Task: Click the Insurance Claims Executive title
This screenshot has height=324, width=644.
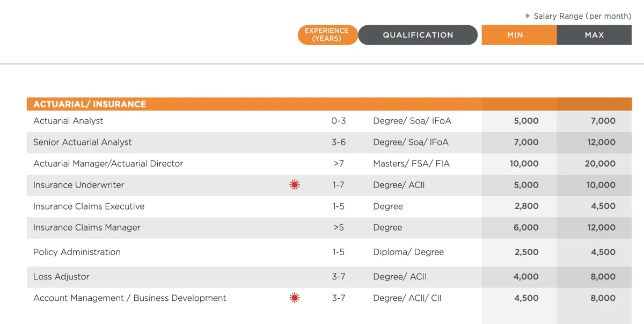Action: 89,206
